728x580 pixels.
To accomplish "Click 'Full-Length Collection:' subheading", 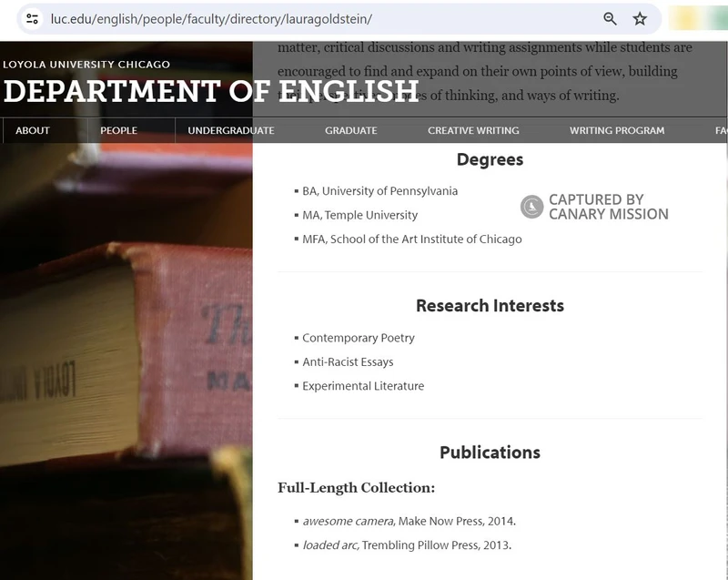I will tap(356, 488).
